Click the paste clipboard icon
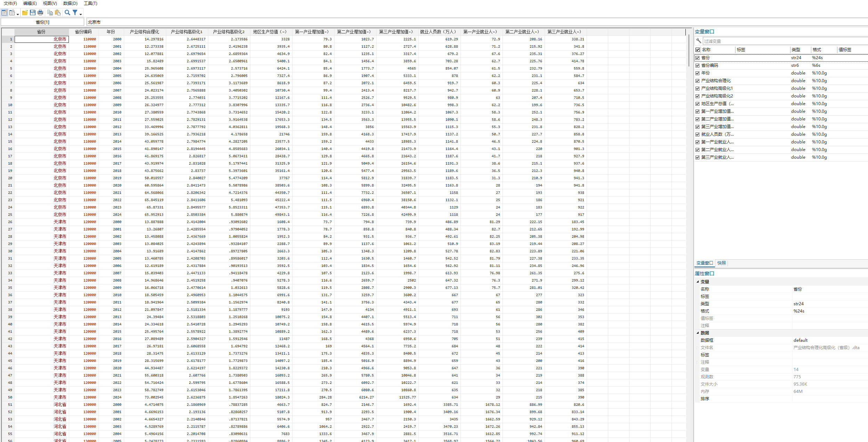The width and height of the screenshot is (868, 442). tap(58, 13)
